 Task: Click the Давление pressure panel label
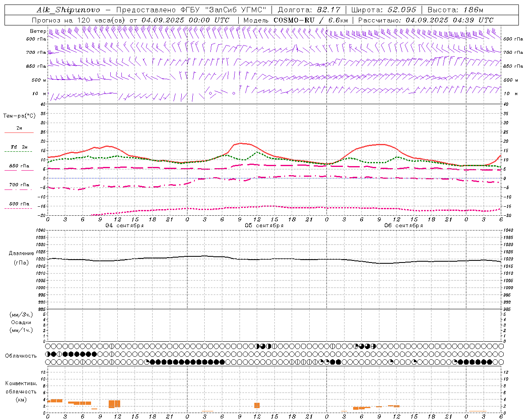click(x=21, y=253)
